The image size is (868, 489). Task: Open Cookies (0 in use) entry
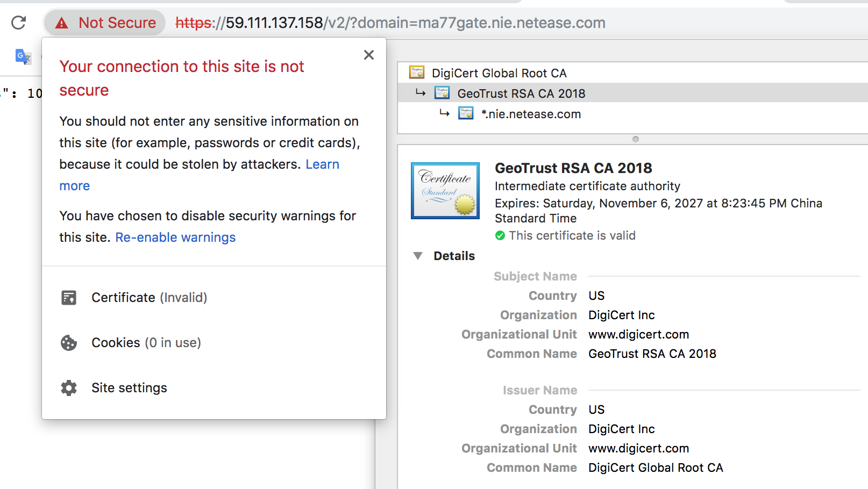point(146,343)
